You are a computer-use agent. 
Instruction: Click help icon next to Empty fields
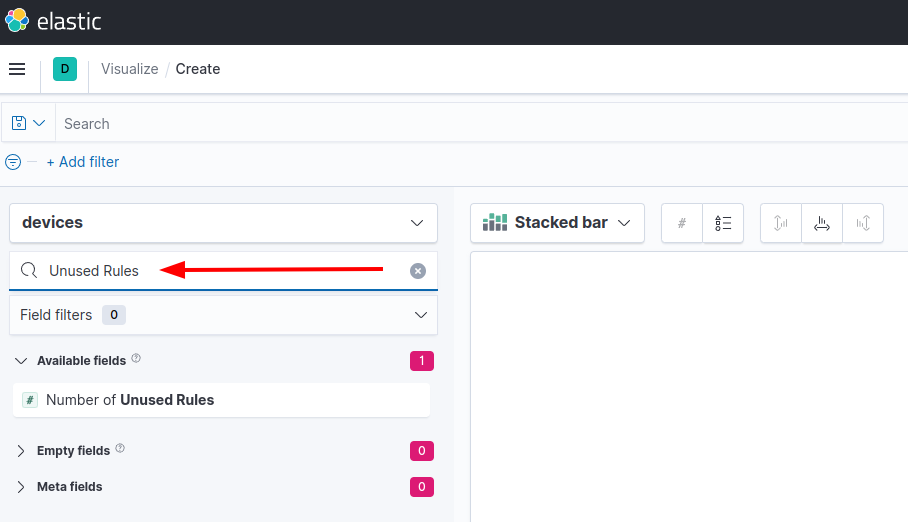(120, 449)
